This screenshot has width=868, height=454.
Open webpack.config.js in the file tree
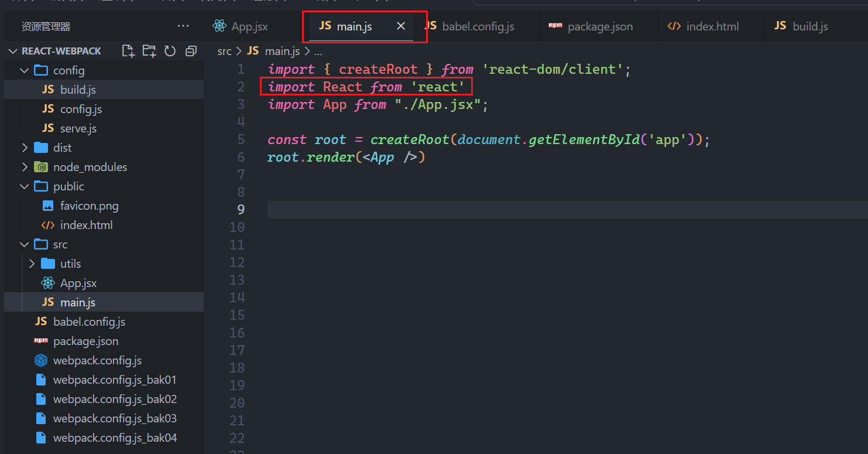coord(104,360)
